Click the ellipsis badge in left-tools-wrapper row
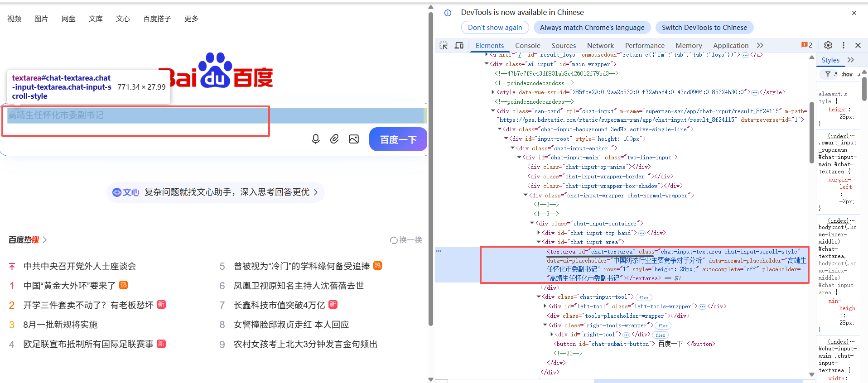This screenshot has height=383, width=868. point(702,306)
